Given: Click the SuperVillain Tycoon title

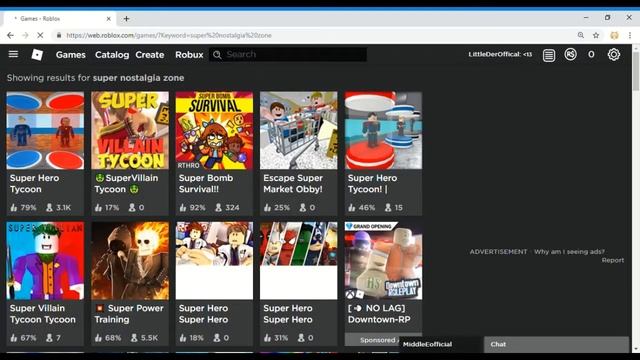Looking at the screenshot, I should [x=126, y=184].
